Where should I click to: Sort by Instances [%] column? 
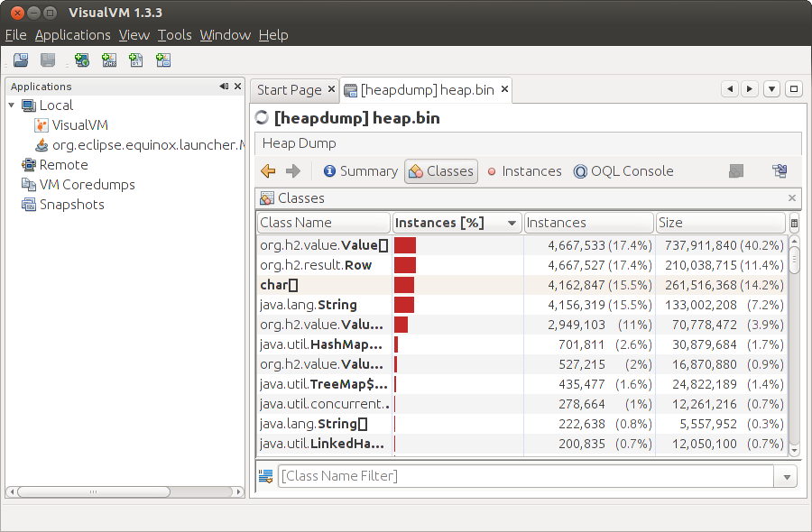click(456, 223)
